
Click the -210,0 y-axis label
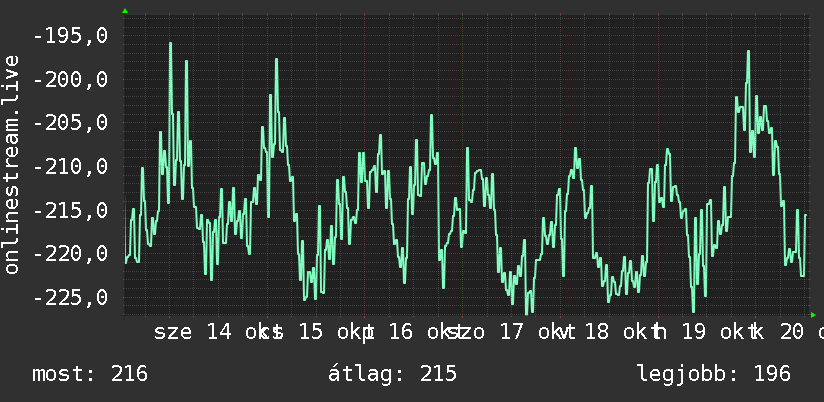coord(70,167)
